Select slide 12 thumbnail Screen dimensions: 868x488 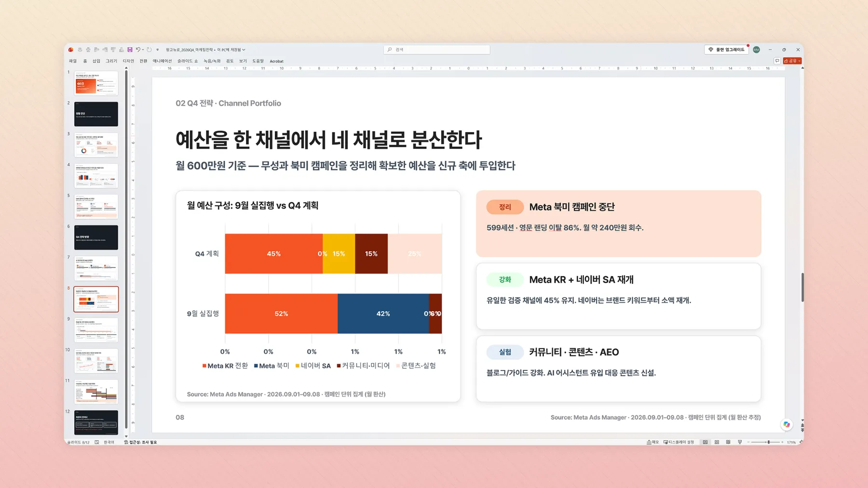96,422
